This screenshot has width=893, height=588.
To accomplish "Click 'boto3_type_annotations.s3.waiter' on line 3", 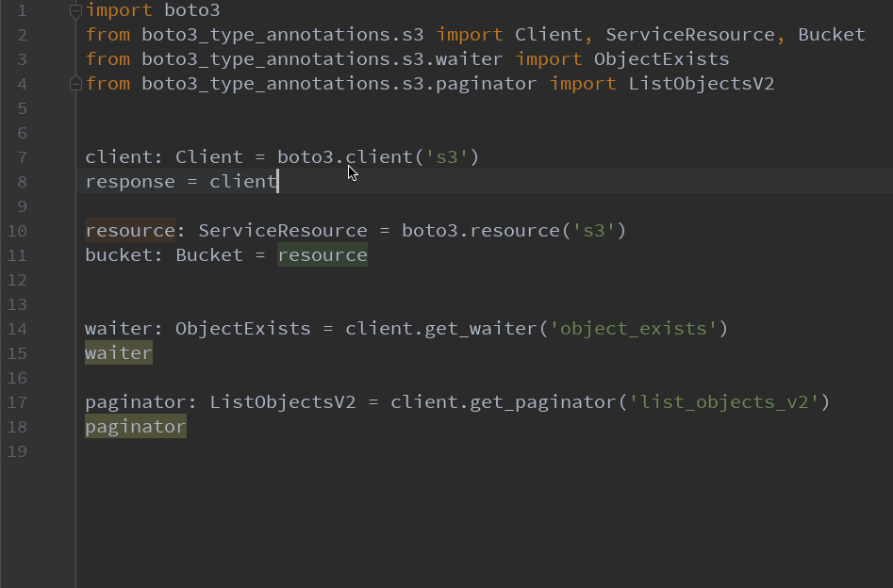I will [322, 59].
